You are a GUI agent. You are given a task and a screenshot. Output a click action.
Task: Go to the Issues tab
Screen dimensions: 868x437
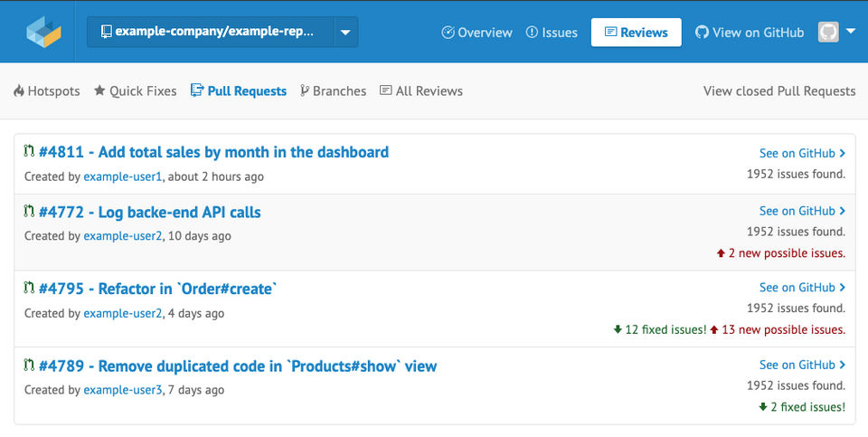point(552,33)
